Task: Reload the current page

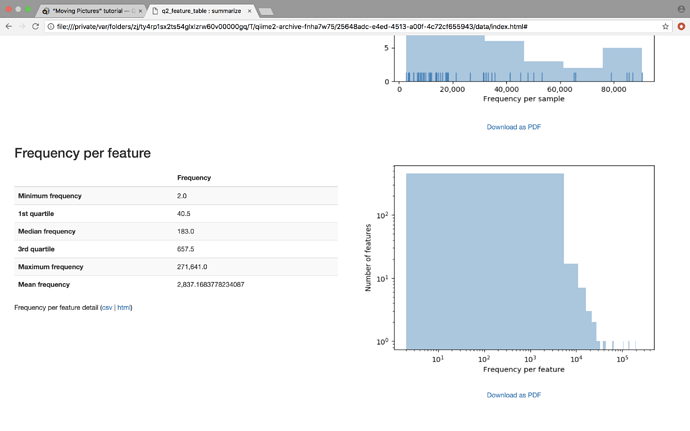Action: pyautogui.click(x=36, y=27)
